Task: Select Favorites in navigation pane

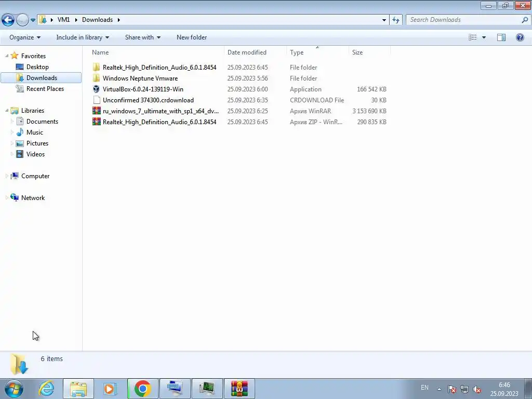Action: 33,56
